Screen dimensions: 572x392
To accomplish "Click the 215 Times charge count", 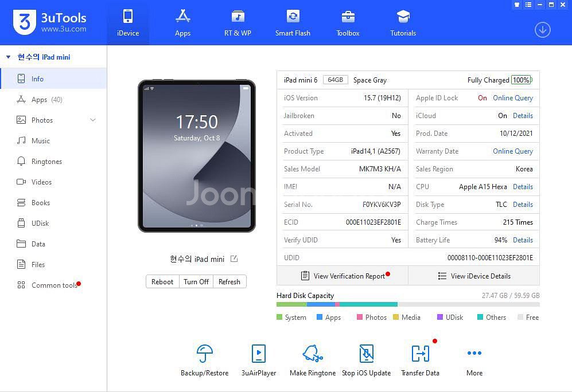I will coord(517,222).
